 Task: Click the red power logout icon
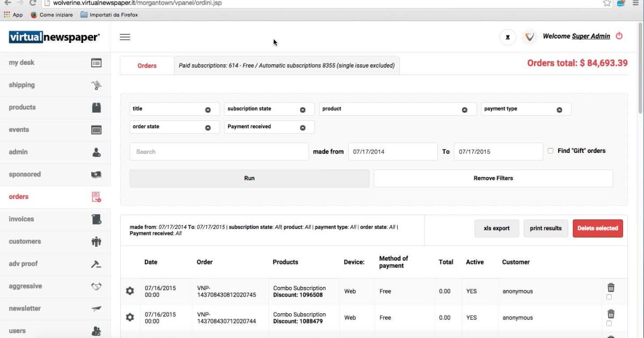click(619, 36)
